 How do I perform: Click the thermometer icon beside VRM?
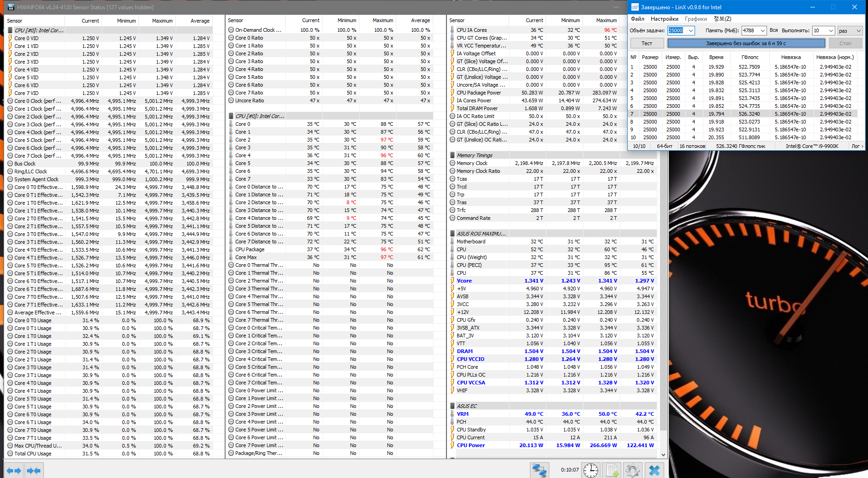tap(452, 414)
